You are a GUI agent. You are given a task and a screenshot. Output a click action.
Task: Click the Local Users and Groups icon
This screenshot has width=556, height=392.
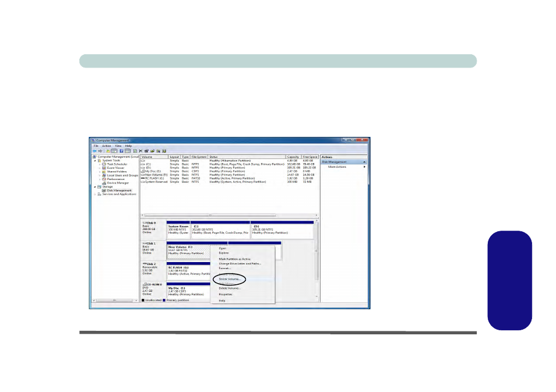(x=104, y=175)
